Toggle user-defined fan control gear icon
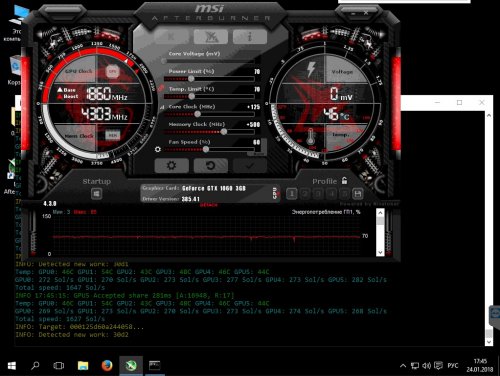 (158, 149)
